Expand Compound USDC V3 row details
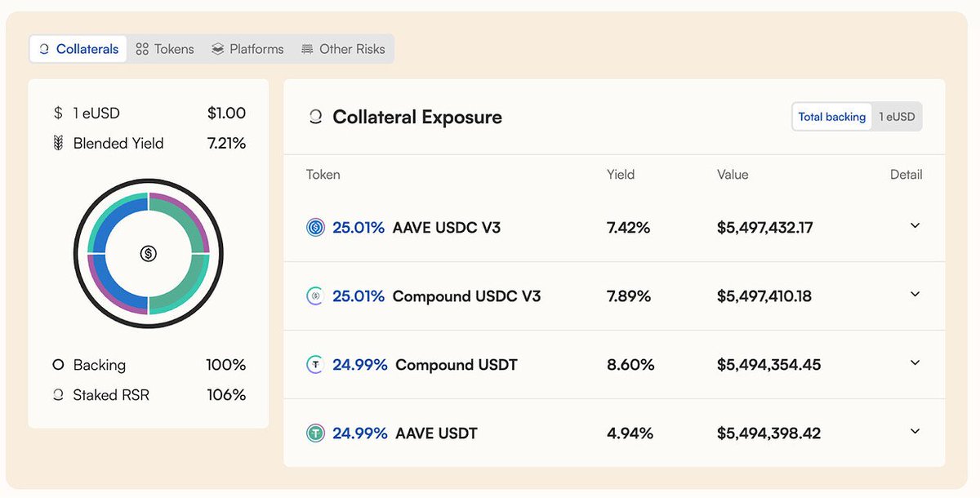The width and height of the screenshot is (980, 498). [915, 294]
